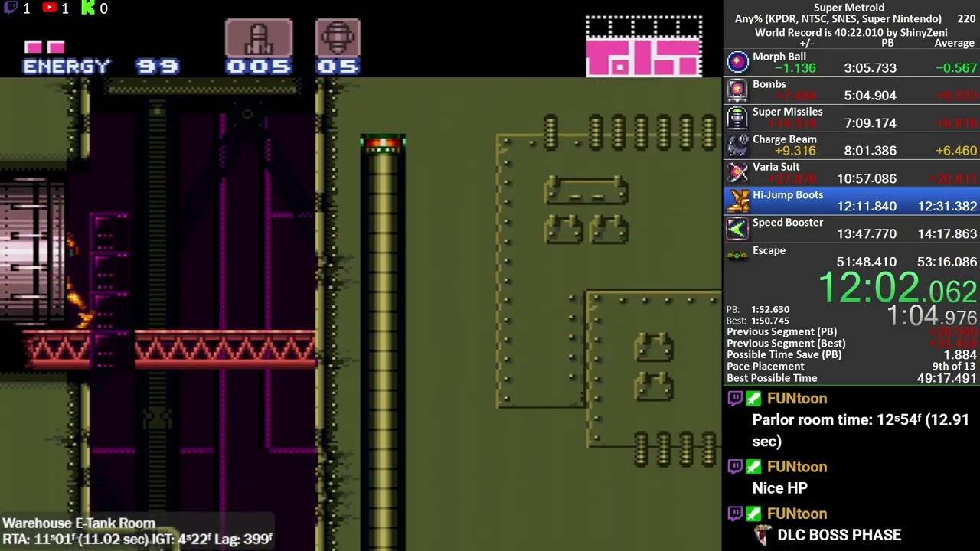
Task: Click the green check badge on 'Parlor room time' message
Action: (x=754, y=398)
